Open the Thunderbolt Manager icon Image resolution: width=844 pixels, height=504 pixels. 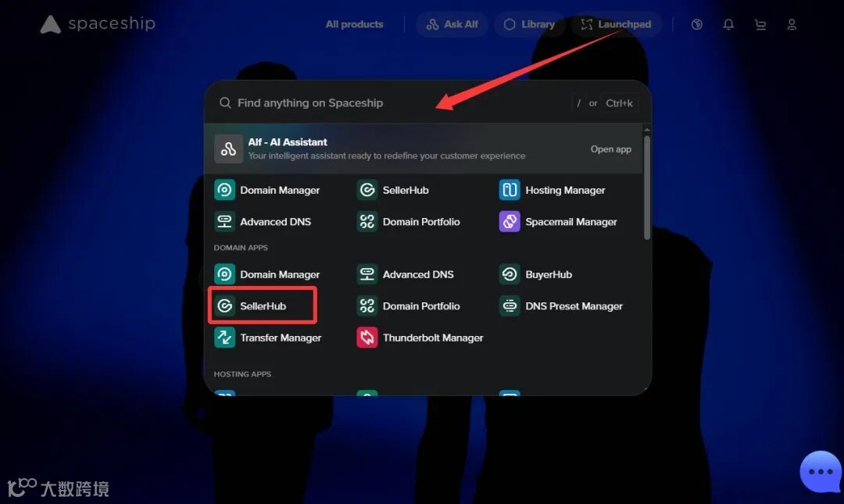367,338
